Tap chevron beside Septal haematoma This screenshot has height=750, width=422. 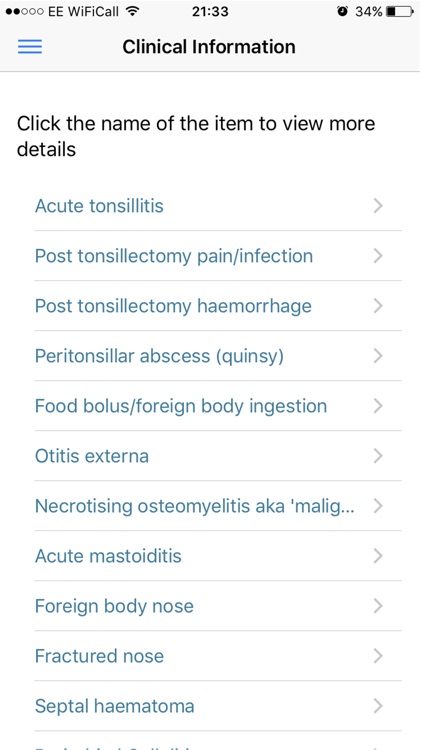(x=378, y=706)
